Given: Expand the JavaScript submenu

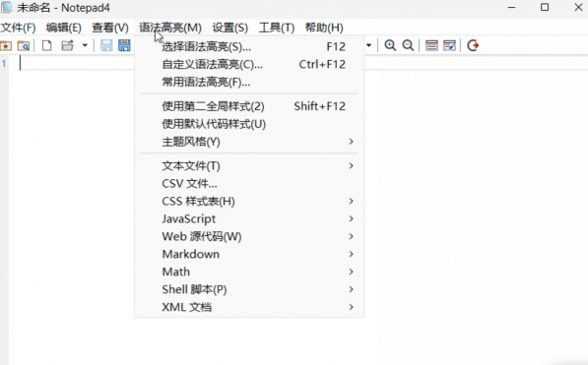Looking at the screenshot, I should 249,218.
